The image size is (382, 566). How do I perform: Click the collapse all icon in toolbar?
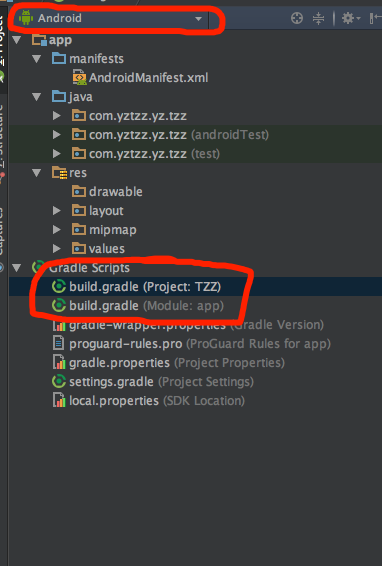tap(318, 18)
